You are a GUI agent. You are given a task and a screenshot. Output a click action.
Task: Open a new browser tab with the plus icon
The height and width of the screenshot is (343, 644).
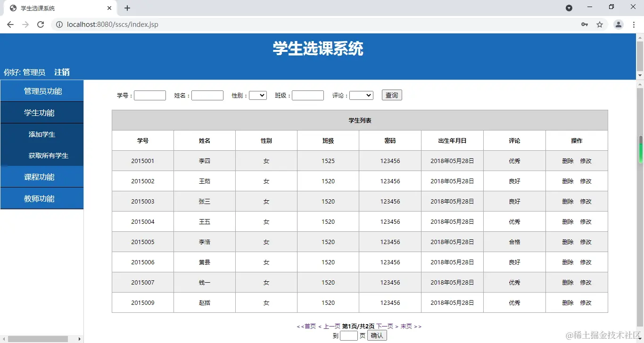click(127, 8)
